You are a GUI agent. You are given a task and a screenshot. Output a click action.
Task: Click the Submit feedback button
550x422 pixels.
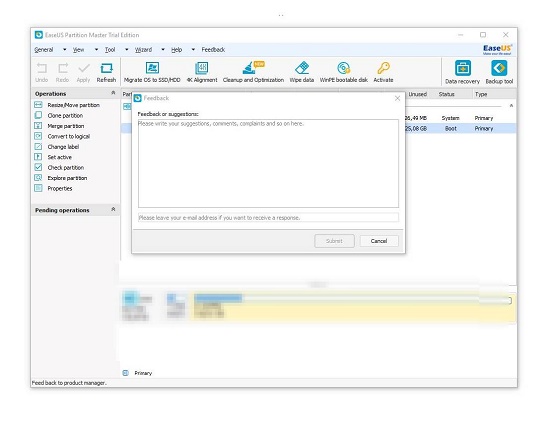(334, 241)
